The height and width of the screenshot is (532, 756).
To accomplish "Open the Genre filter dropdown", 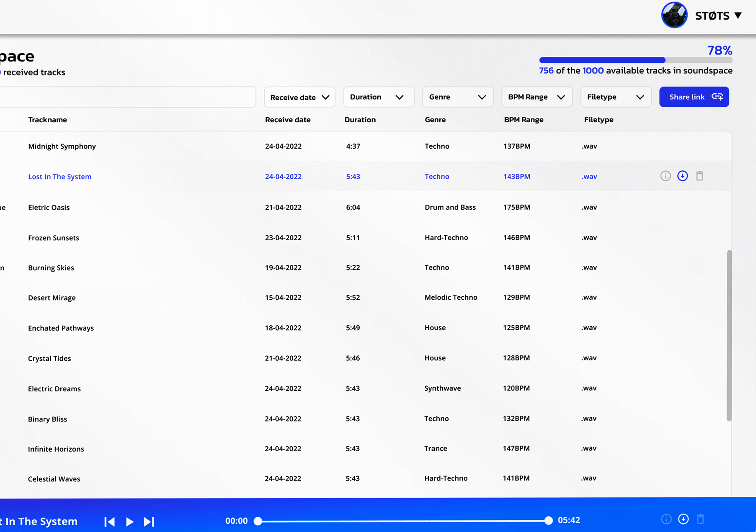I will tap(457, 97).
